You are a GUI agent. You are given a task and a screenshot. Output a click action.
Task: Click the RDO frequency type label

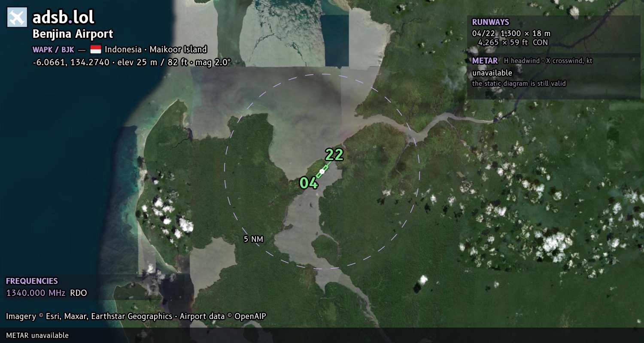tap(79, 293)
